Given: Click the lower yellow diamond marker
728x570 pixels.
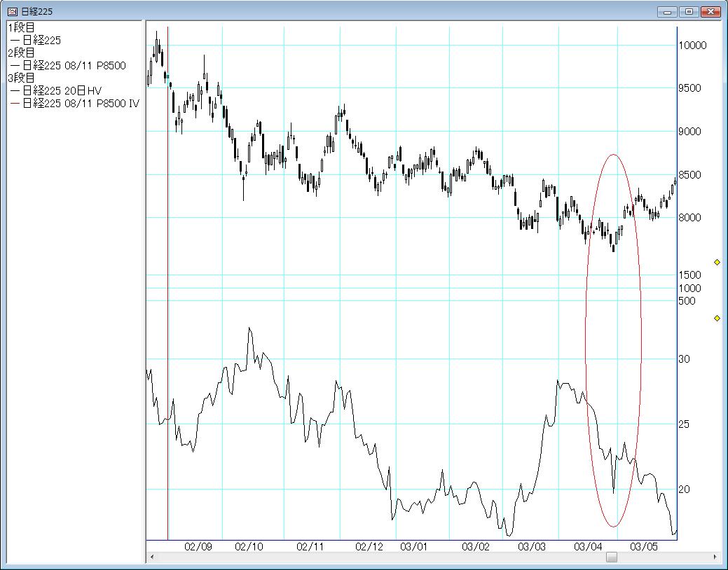Looking at the screenshot, I should click(x=717, y=319).
